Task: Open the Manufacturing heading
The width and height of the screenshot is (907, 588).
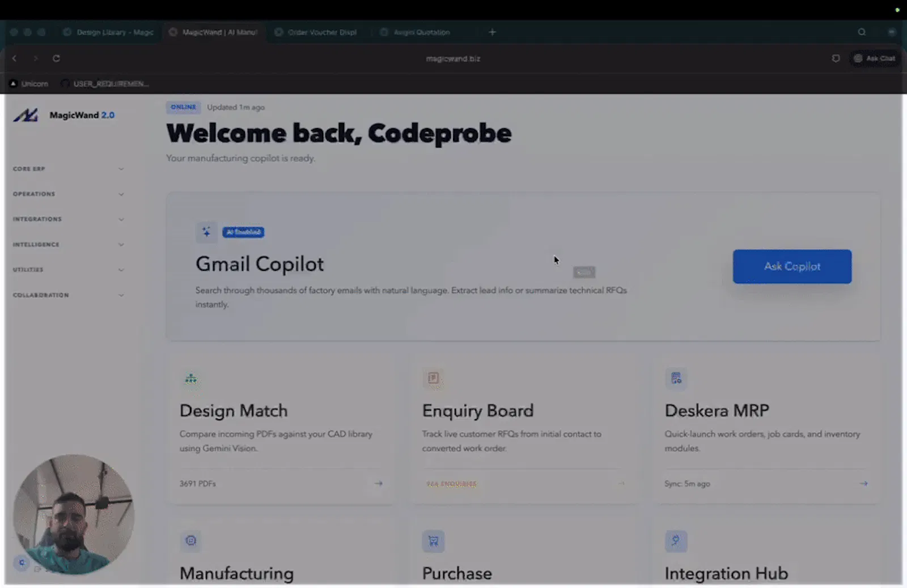Action: tap(237, 573)
